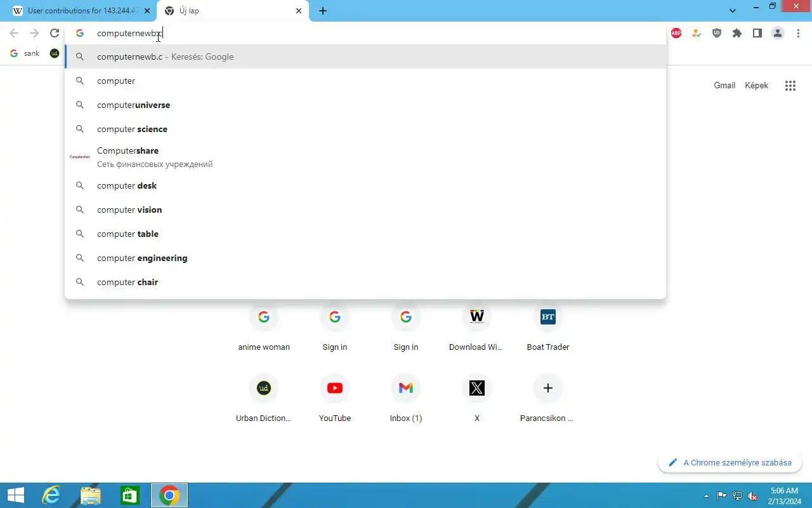Choose the 'computer desk' suggestion

pyautogui.click(x=365, y=185)
